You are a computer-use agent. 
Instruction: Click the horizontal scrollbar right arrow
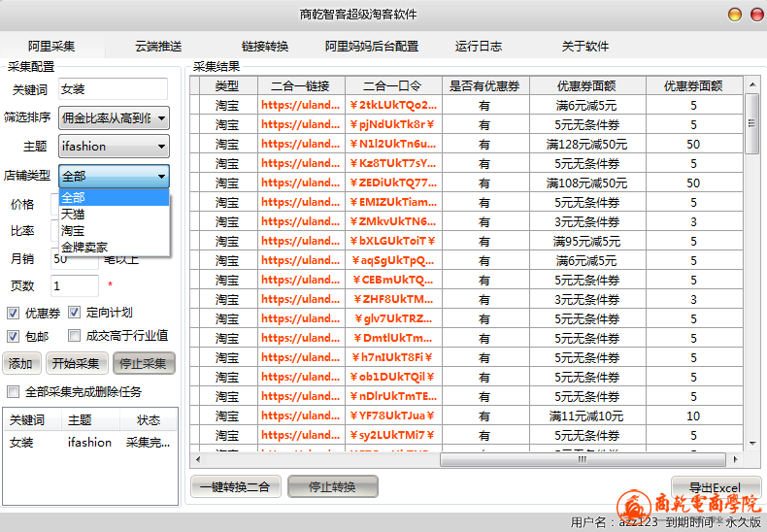(x=735, y=459)
